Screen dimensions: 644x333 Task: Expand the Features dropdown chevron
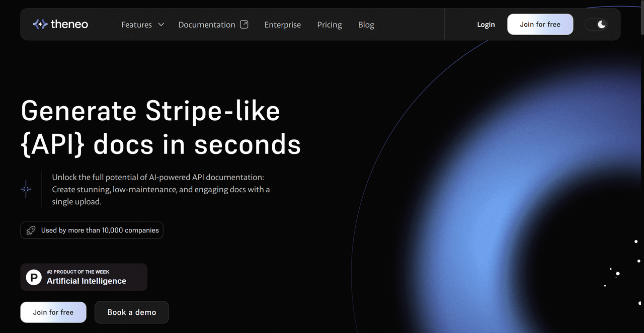click(161, 24)
